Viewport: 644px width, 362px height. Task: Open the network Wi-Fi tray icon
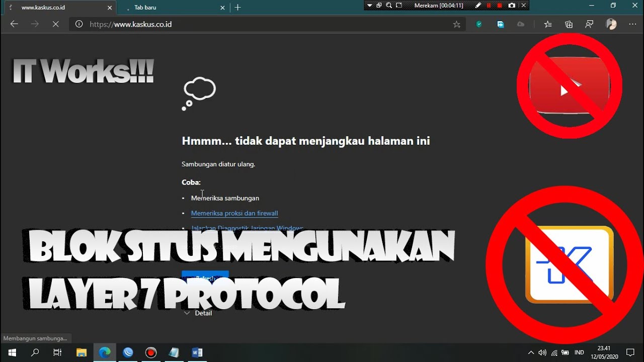coord(554,352)
